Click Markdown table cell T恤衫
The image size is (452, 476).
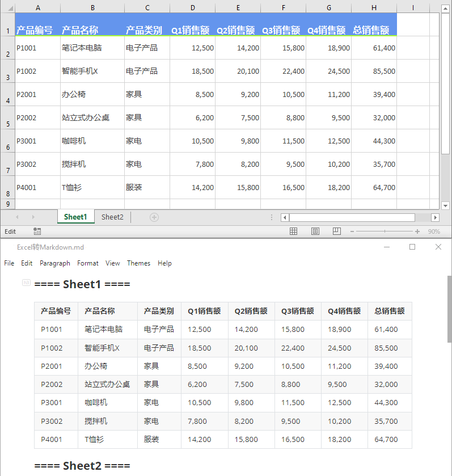[108, 439]
